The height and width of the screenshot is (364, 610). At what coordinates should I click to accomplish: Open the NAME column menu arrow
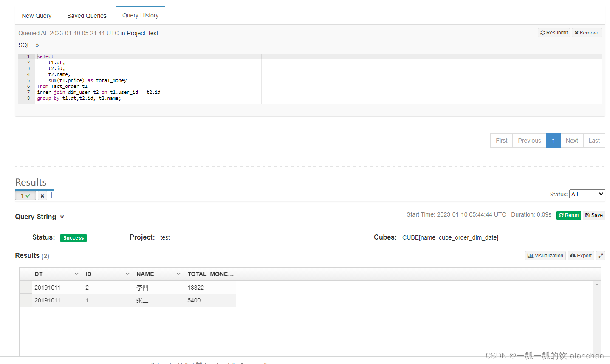click(178, 274)
